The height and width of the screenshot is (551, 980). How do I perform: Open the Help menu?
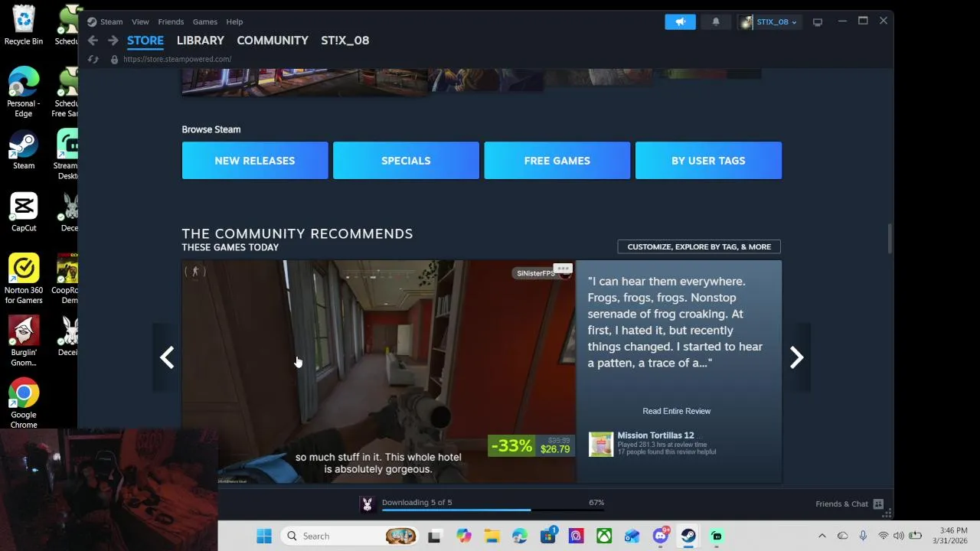tap(234, 21)
